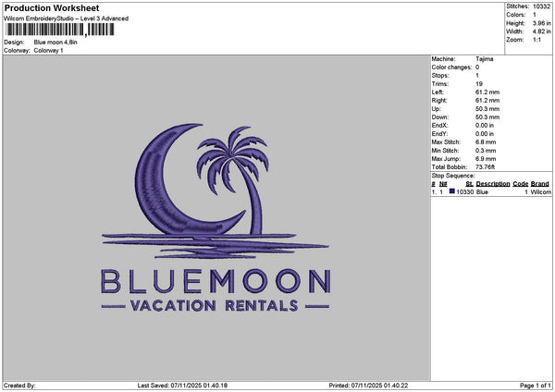Click the design name 'Blue moon 4,8in'
The image size is (555, 392).
click(x=55, y=43)
